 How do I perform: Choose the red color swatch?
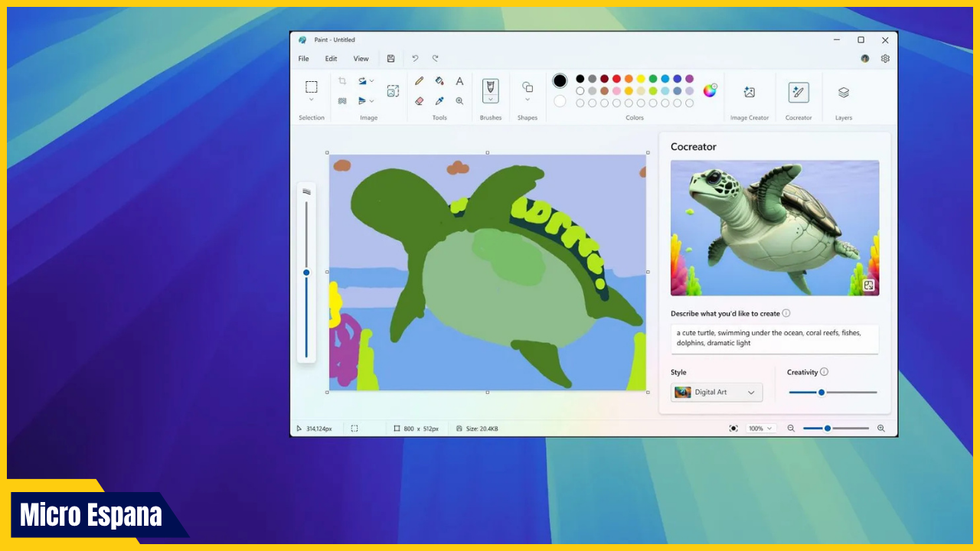click(x=616, y=79)
